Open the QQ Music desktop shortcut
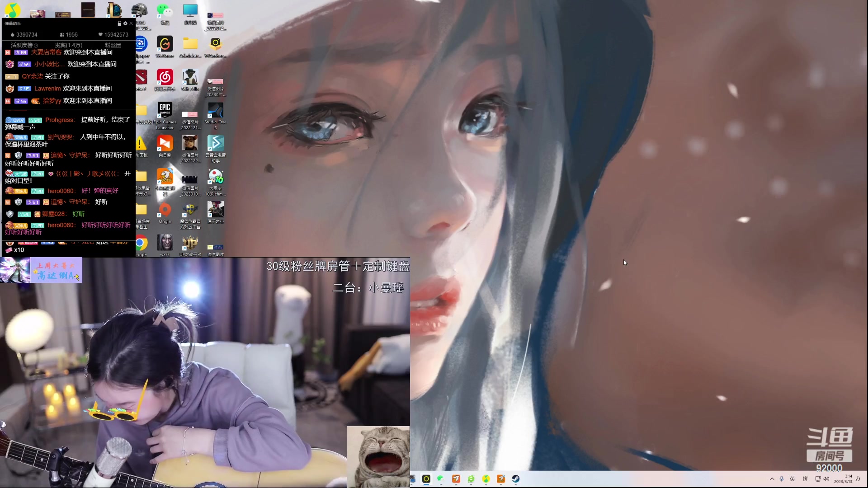 click(x=13, y=9)
